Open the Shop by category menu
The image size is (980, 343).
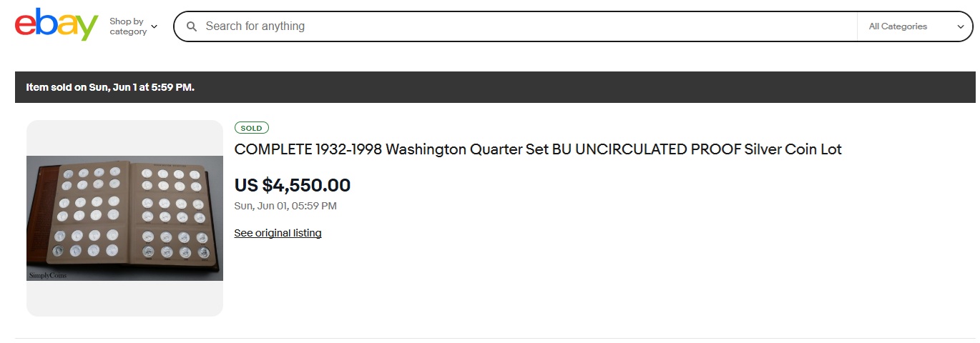128,26
